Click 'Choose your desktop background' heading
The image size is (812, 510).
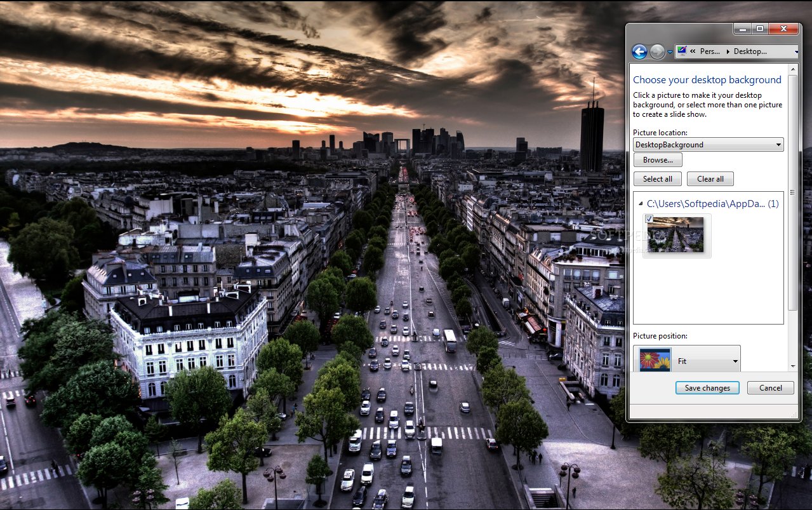click(x=707, y=80)
